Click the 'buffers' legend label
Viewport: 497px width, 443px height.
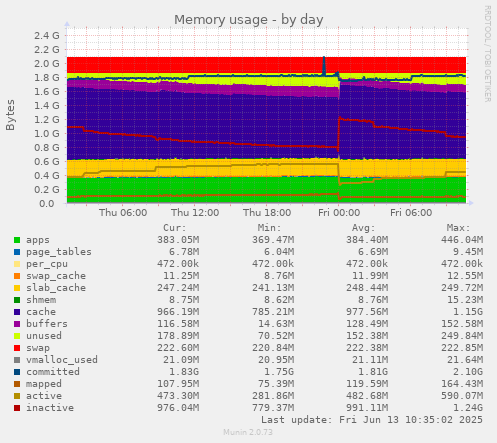pos(47,324)
